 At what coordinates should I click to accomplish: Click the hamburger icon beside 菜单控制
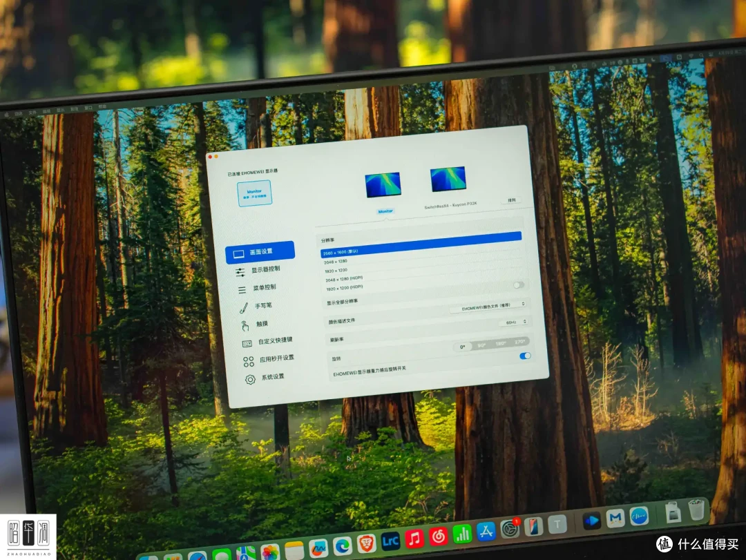point(242,290)
